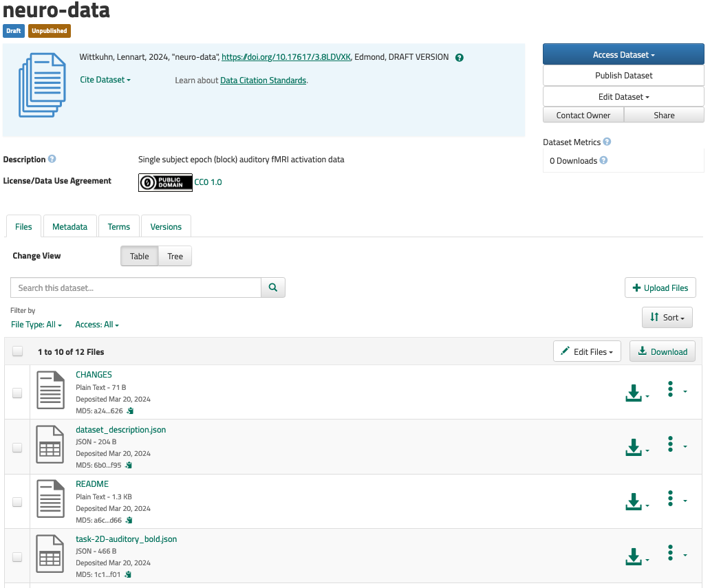The width and height of the screenshot is (710, 588).
Task: Open the dataset DOI link
Action: pos(286,58)
